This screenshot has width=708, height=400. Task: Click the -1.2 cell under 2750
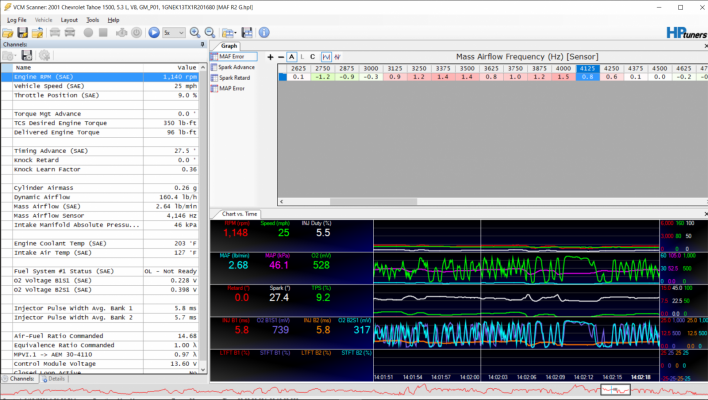pos(322,77)
